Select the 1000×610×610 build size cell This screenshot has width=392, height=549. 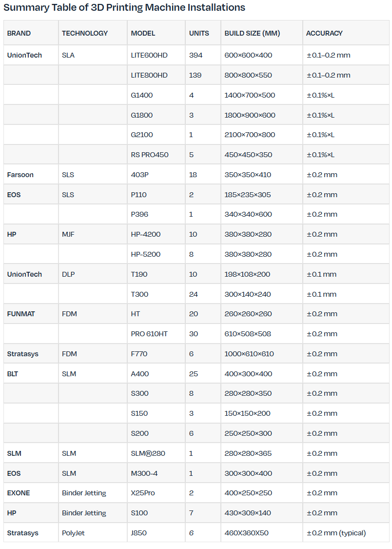point(249,354)
